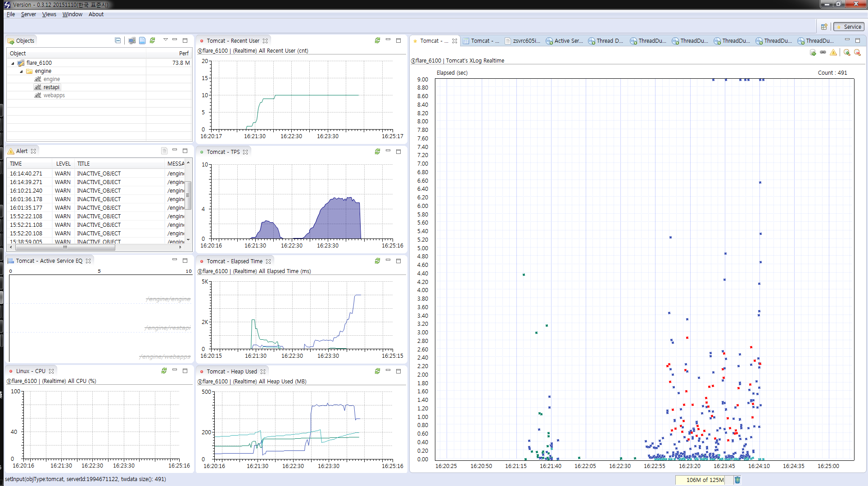Click the chain link icon in XLog toolbar
868x486 pixels.
point(823,52)
